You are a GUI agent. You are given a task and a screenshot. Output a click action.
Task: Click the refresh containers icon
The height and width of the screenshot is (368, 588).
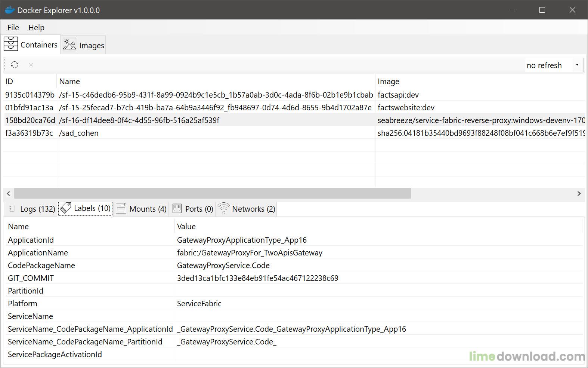(15, 65)
